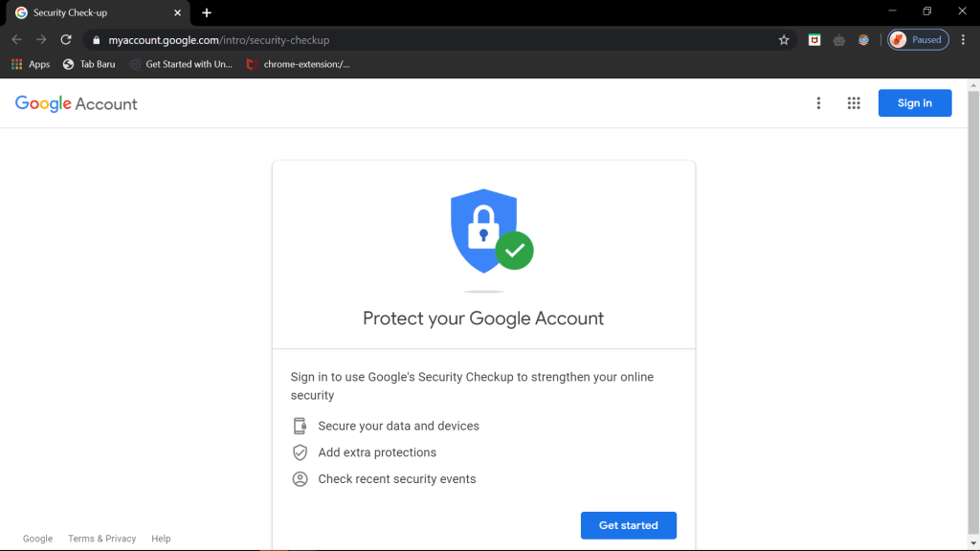Click the address bar URL field
The height and width of the screenshot is (551, 980).
pyautogui.click(x=431, y=40)
